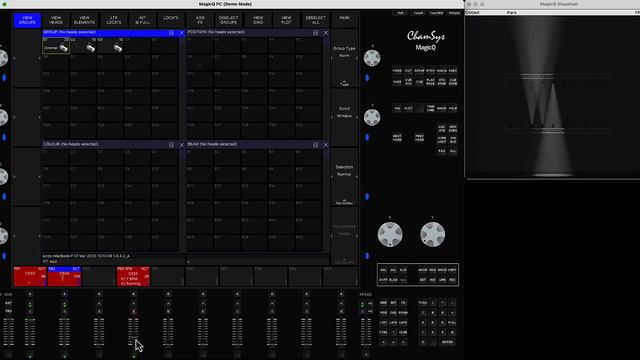Click the REC key
The width and height of the screenshot is (640, 360).
click(x=452, y=280)
